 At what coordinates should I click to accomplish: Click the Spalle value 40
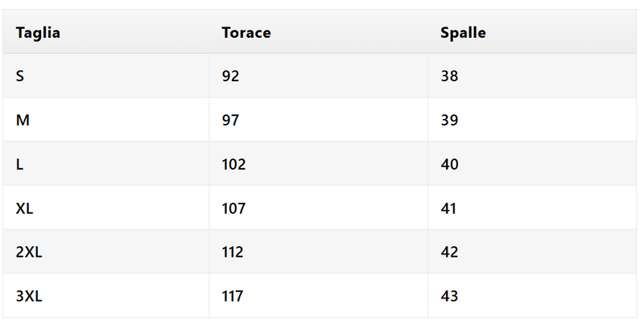point(450,164)
